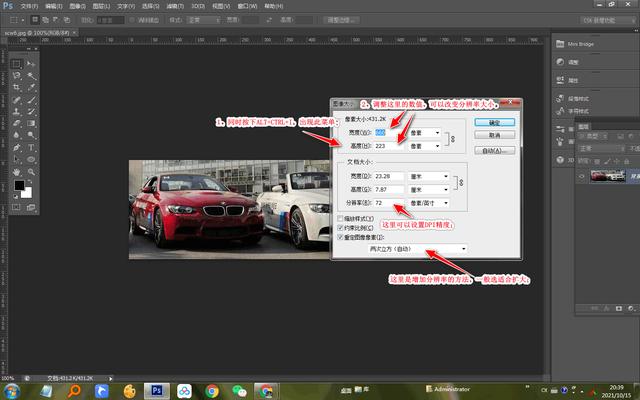
Task: Select the Move tool
Action: pyautogui.click(x=31, y=64)
